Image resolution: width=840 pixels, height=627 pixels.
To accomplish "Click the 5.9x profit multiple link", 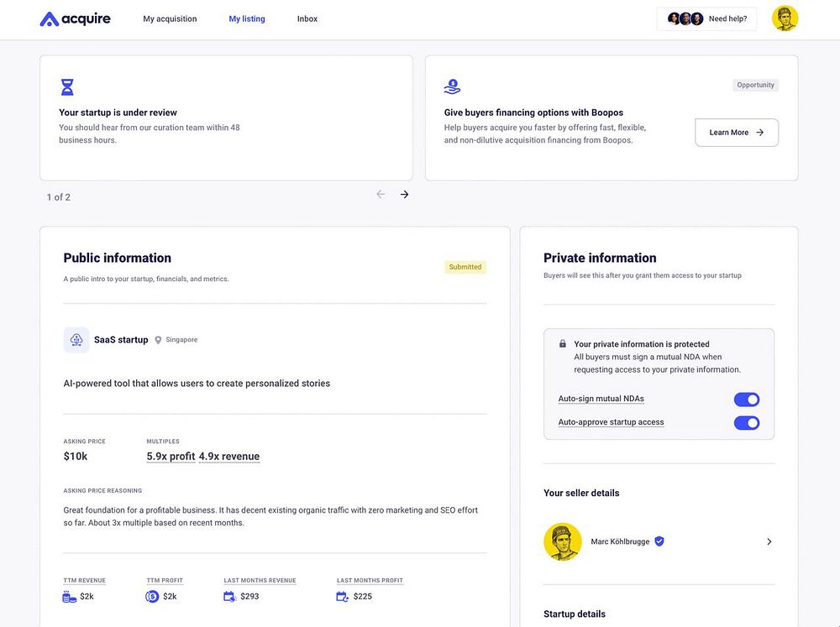I will (171, 457).
